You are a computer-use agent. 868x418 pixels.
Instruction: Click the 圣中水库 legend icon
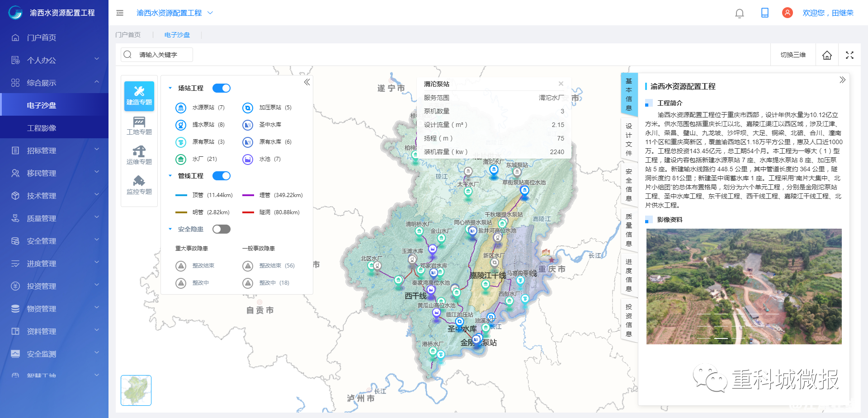tap(248, 125)
